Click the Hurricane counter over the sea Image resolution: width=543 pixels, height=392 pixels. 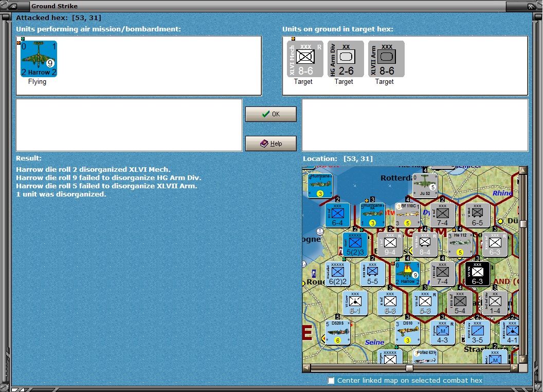[320, 185]
